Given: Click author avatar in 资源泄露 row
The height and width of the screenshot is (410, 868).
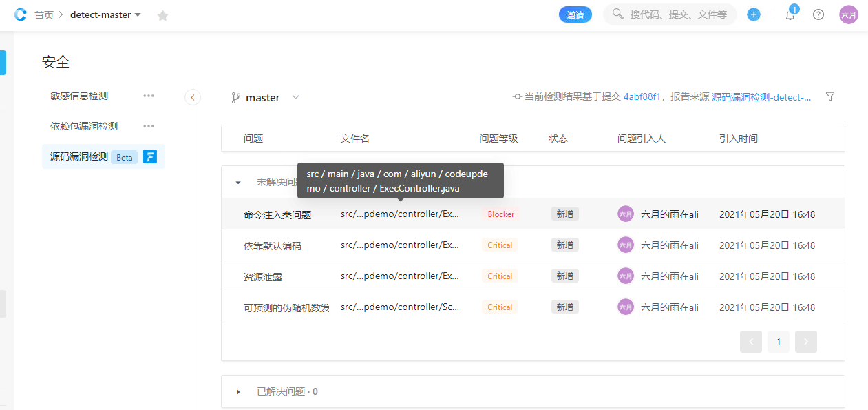Looking at the screenshot, I should (626, 276).
